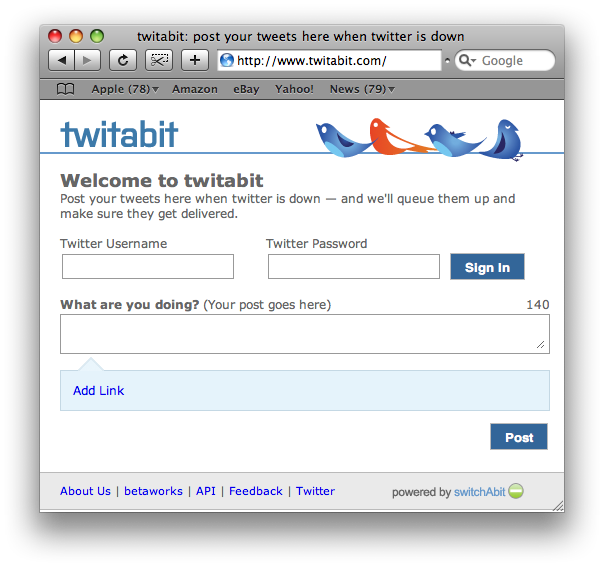Open the eBay bookmark

click(246, 89)
